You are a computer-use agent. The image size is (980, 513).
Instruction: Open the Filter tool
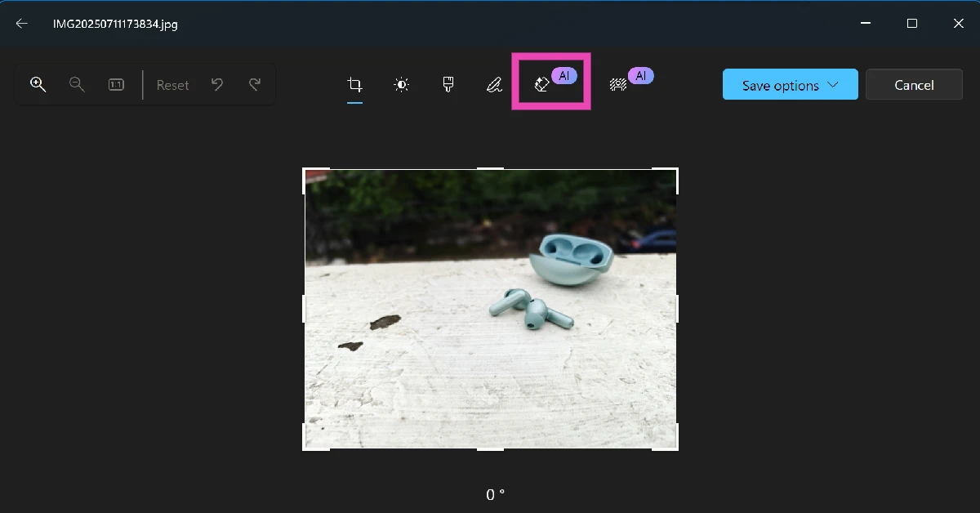tap(448, 85)
